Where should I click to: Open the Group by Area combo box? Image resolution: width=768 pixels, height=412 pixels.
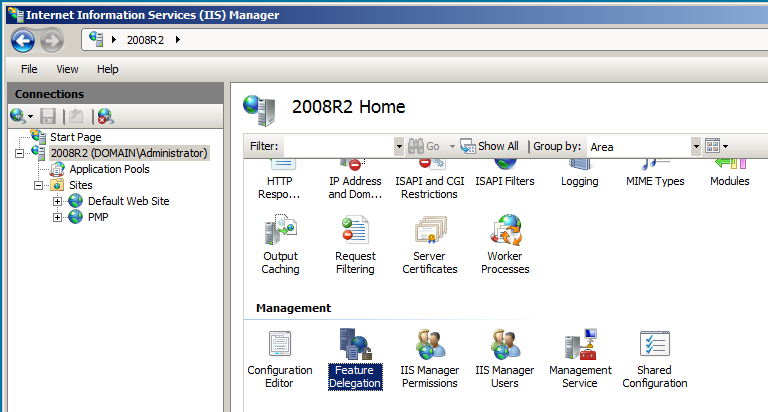coord(644,146)
